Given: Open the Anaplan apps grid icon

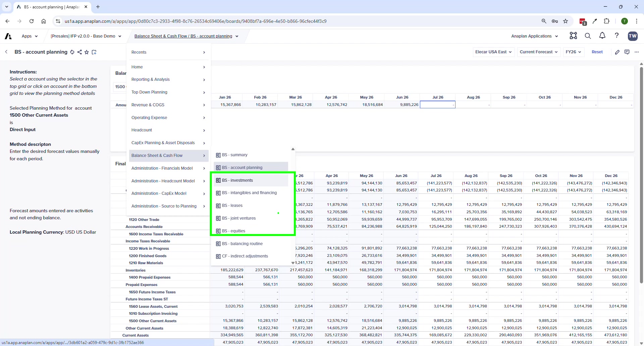Looking at the screenshot, I should click(573, 36).
